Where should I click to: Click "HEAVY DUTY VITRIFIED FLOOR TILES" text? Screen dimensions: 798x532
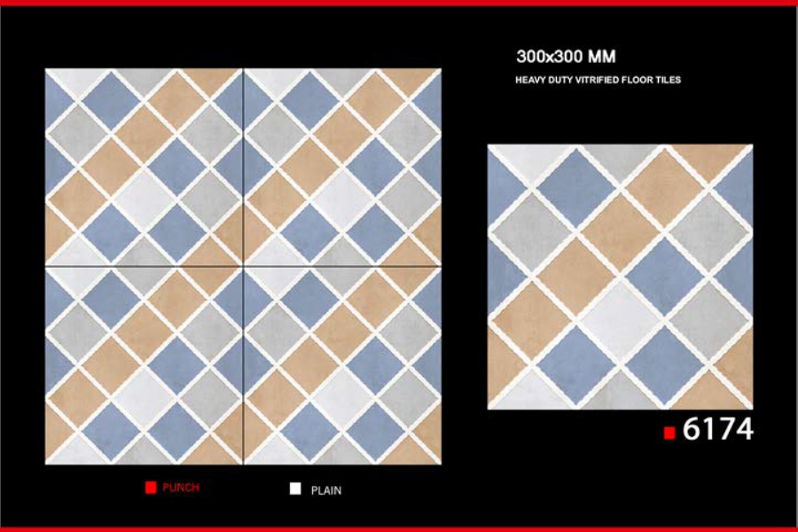point(598,80)
